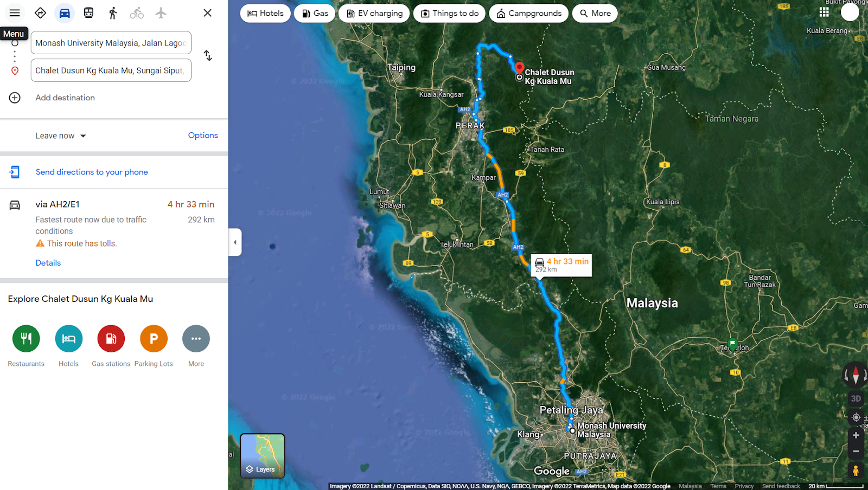Select walking travel mode
The height and width of the screenshot is (490, 868).
(113, 13)
